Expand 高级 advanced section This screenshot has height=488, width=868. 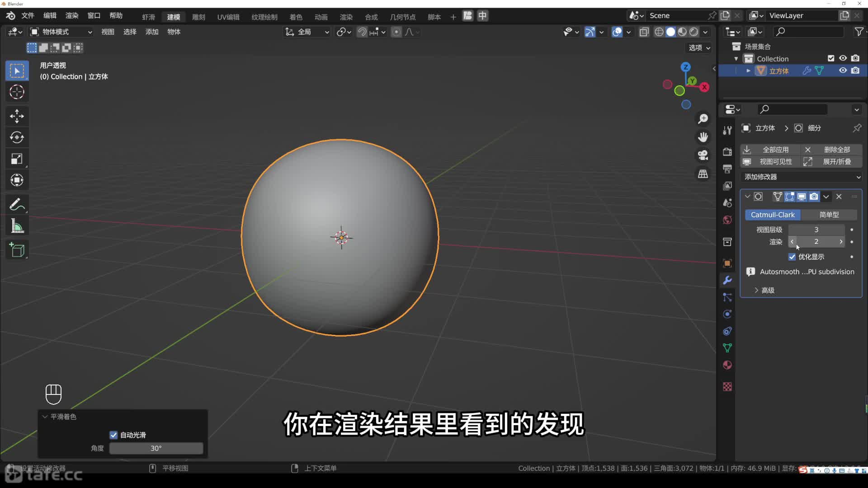(764, 291)
